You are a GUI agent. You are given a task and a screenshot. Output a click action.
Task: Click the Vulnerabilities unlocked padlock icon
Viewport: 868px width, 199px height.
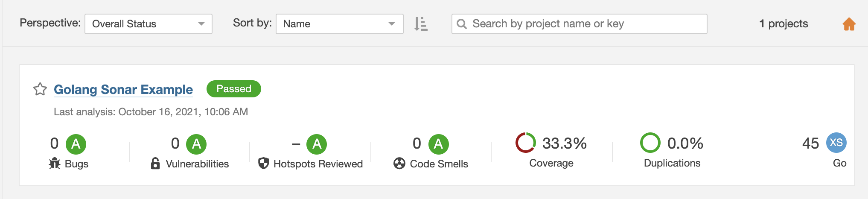click(x=155, y=164)
